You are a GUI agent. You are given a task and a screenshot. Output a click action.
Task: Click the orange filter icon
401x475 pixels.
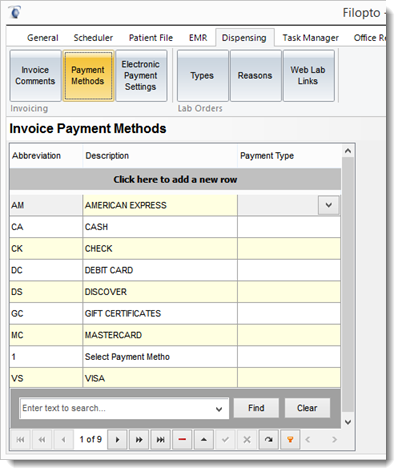point(290,440)
